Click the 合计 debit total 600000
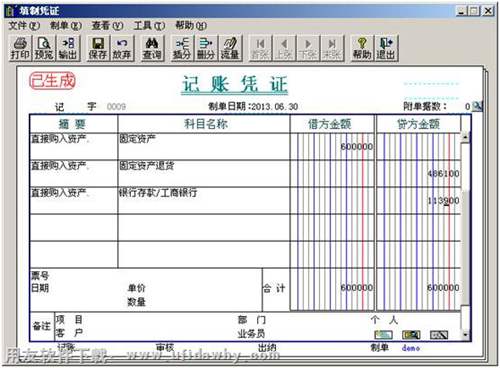Viewport: 500px width, 368px height. pyautogui.click(x=356, y=287)
